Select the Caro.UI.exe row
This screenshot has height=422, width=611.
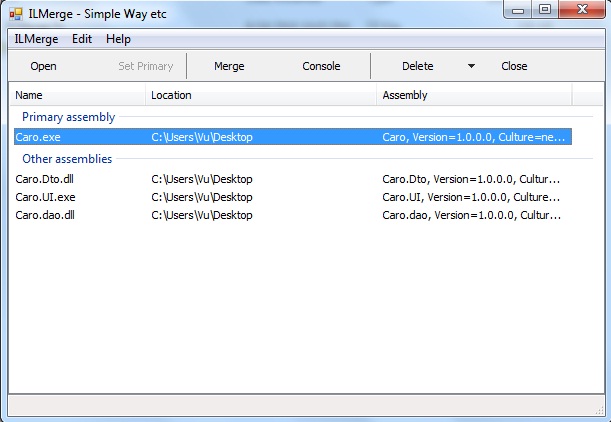[x=293, y=197]
